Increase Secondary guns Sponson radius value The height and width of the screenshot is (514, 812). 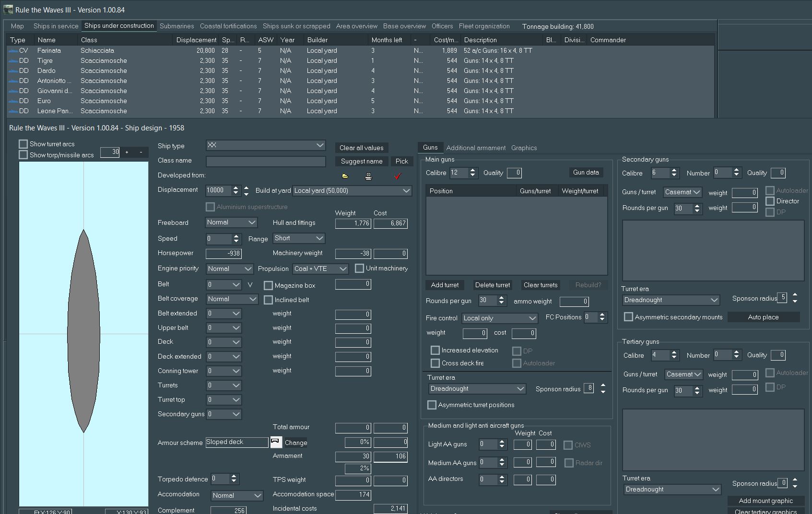795,295
